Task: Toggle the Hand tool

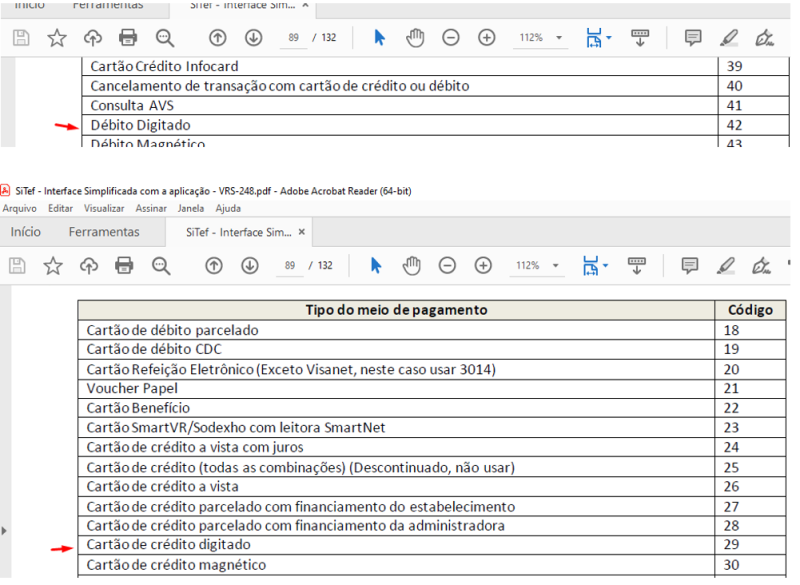Action: [412, 266]
